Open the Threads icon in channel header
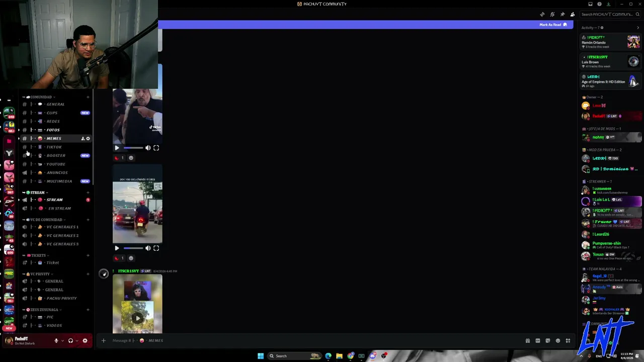 pos(542,14)
